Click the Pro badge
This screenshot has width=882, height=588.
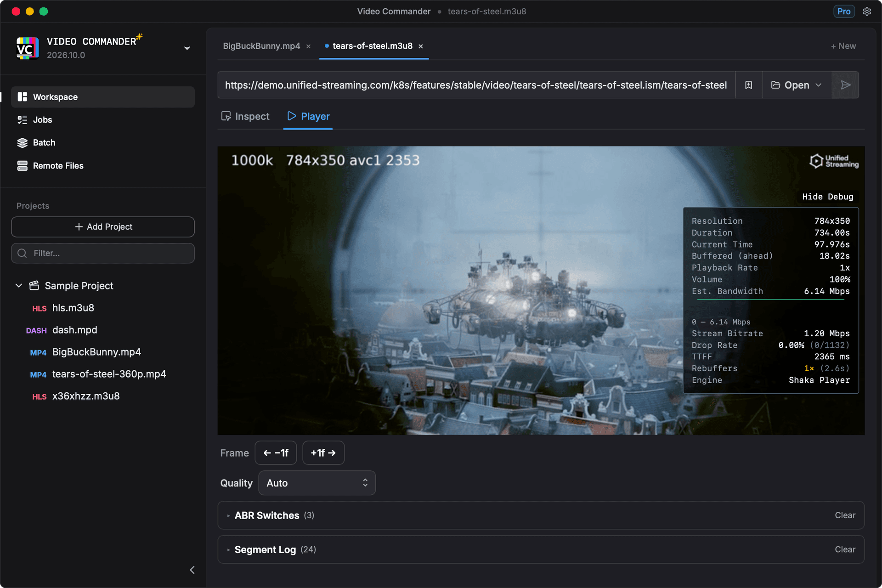coord(844,11)
